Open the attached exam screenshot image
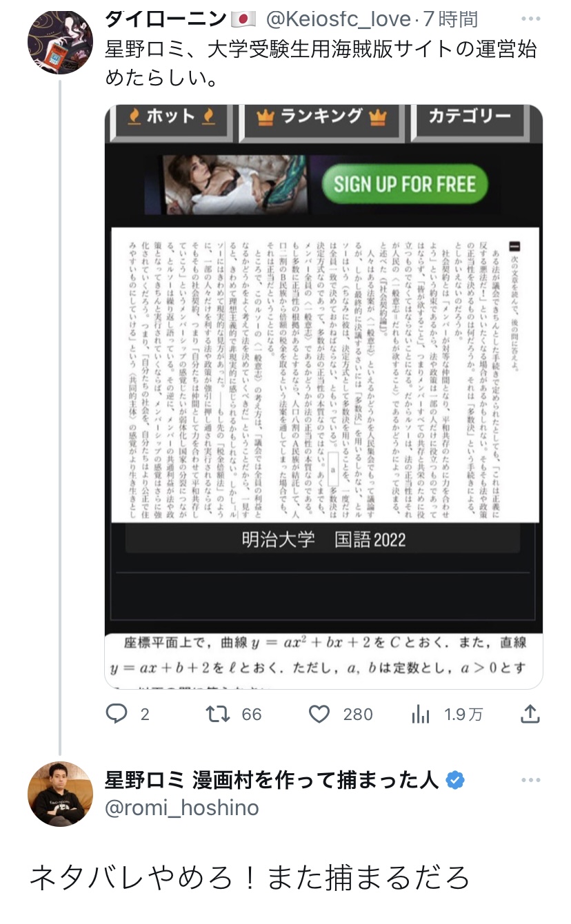571x924 pixels. pos(323,396)
